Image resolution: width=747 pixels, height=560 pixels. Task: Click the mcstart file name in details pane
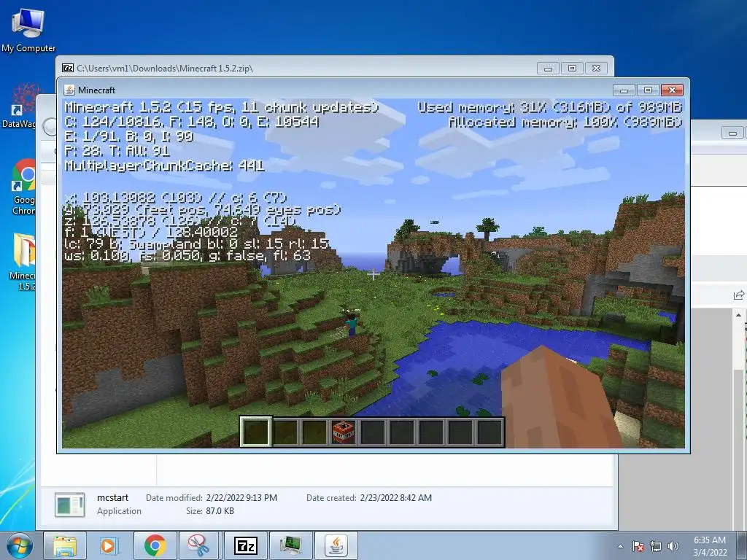click(x=112, y=497)
